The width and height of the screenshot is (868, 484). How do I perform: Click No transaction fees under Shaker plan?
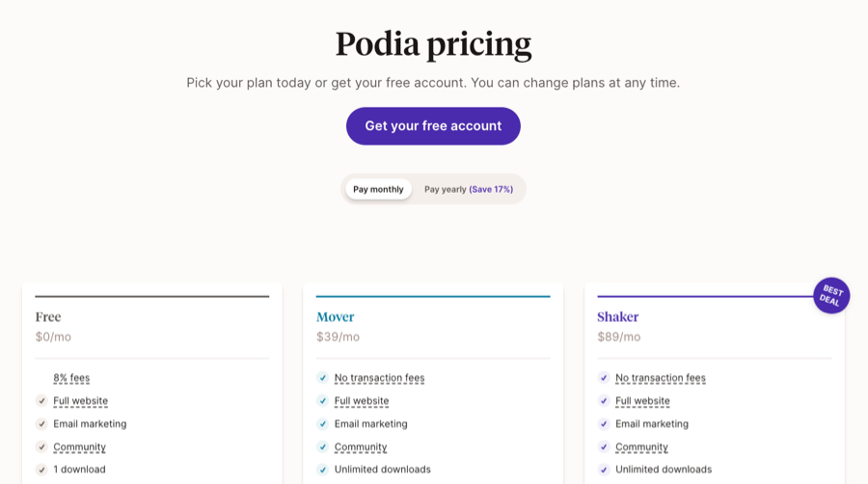(x=661, y=378)
